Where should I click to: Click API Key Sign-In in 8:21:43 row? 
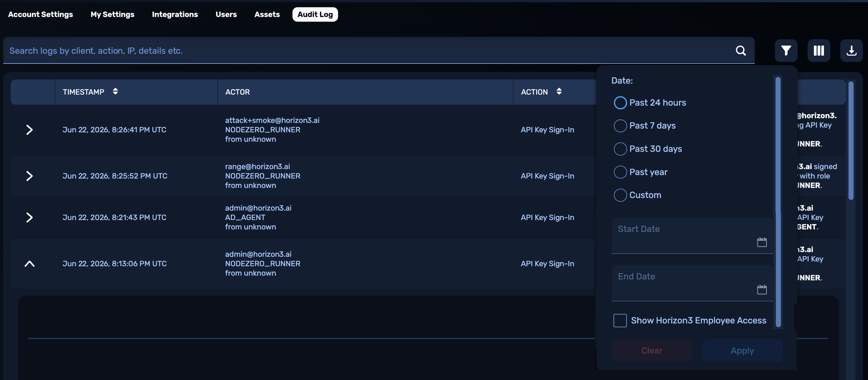(x=547, y=217)
